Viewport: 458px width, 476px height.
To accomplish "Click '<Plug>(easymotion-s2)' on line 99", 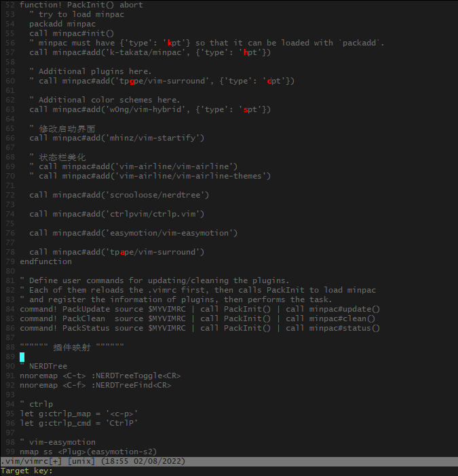I will point(107,452).
